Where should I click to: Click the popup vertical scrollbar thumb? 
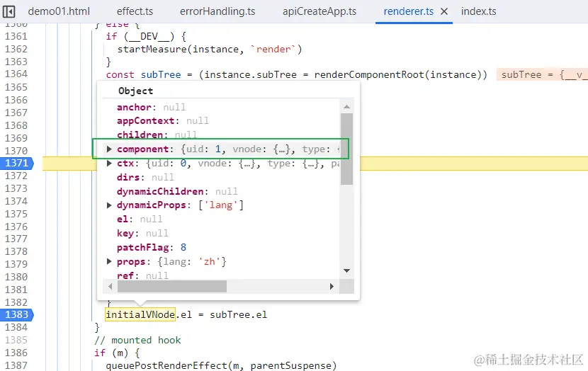coord(347,149)
